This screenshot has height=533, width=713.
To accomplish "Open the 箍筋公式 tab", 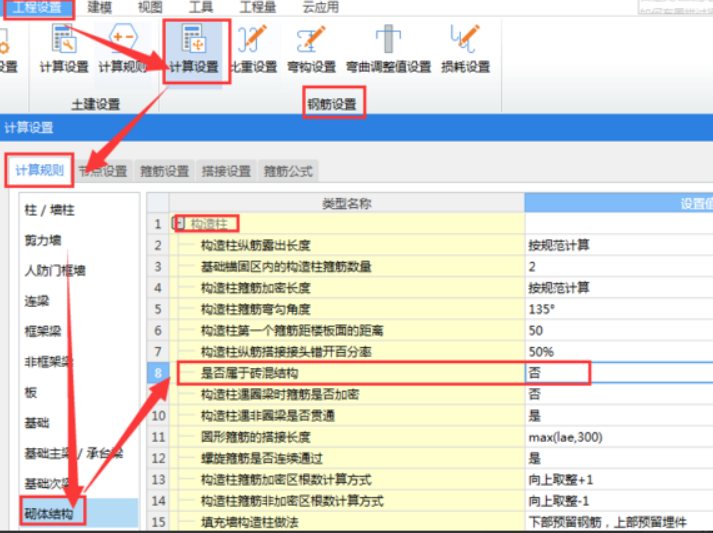I will (x=287, y=171).
